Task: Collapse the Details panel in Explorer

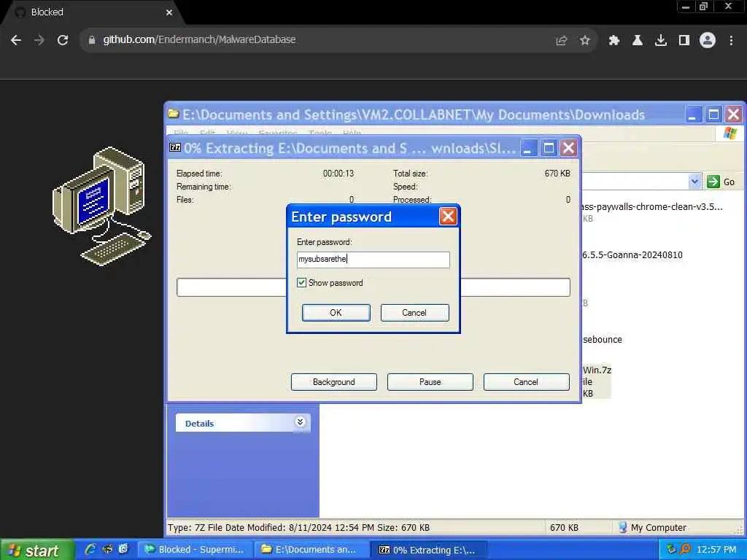Action: (x=300, y=422)
